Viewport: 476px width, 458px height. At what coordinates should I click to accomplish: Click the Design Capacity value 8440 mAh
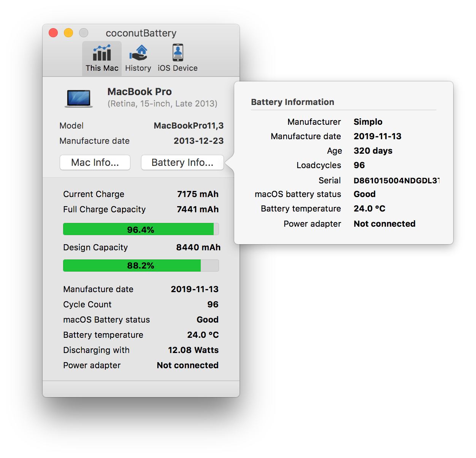[198, 247]
